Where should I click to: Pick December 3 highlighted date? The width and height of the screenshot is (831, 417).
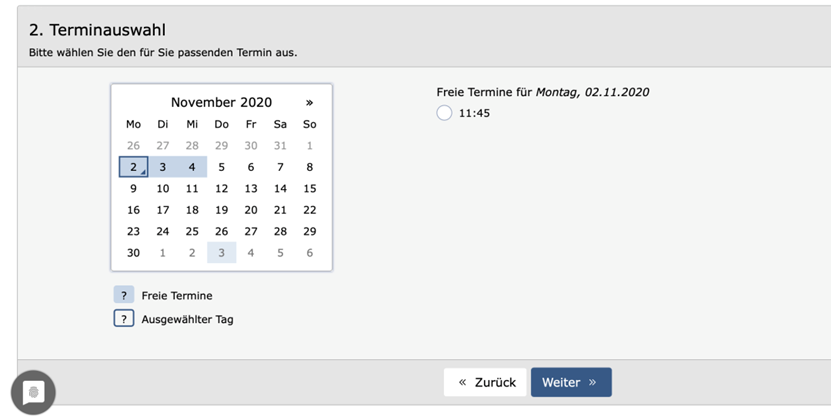point(222,253)
